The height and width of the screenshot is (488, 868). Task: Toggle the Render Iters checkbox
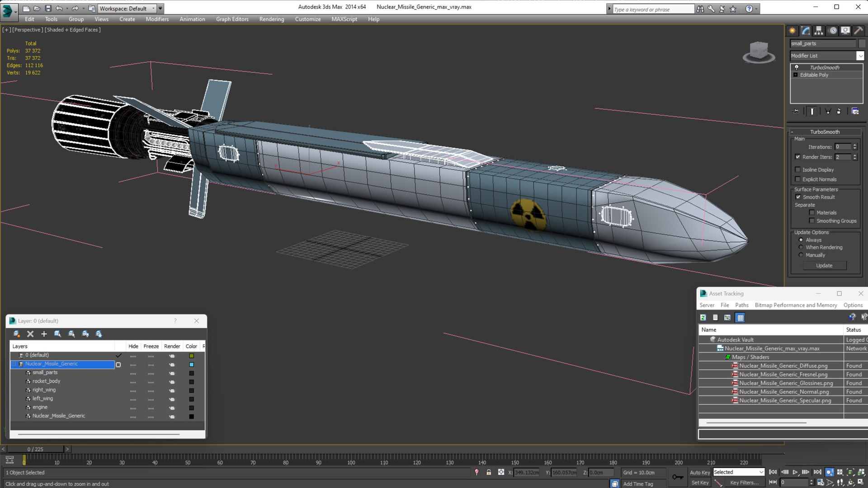click(x=797, y=157)
